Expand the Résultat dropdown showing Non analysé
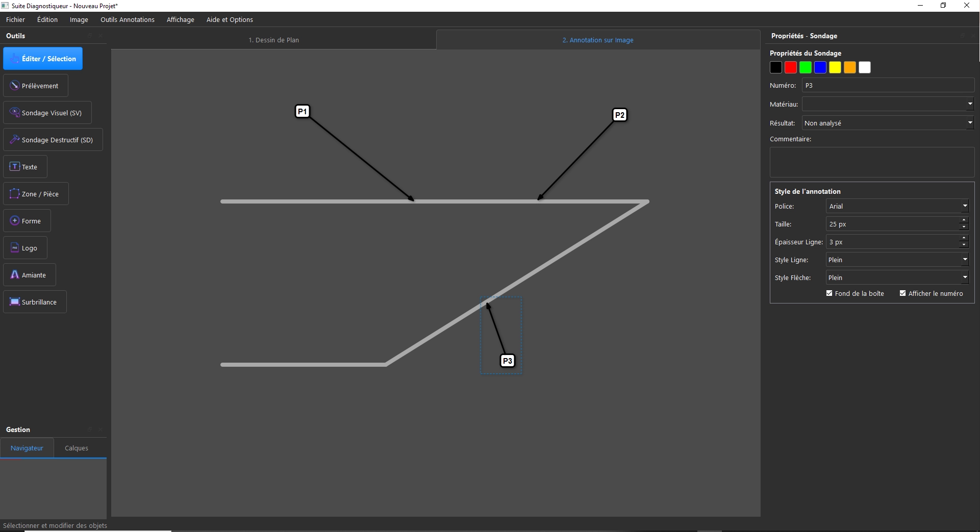Screen dimensions: 980x532 (888, 123)
